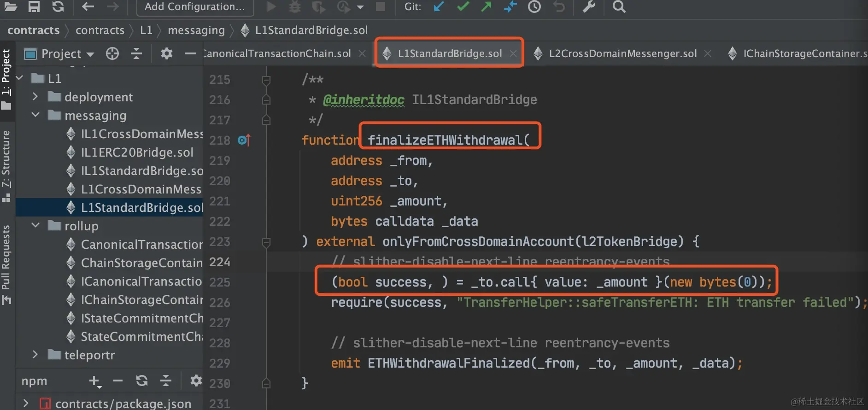
Task: Switch to IChainStorageContainer.sol tab
Action: pyautogui.click(x=798, y=53)
